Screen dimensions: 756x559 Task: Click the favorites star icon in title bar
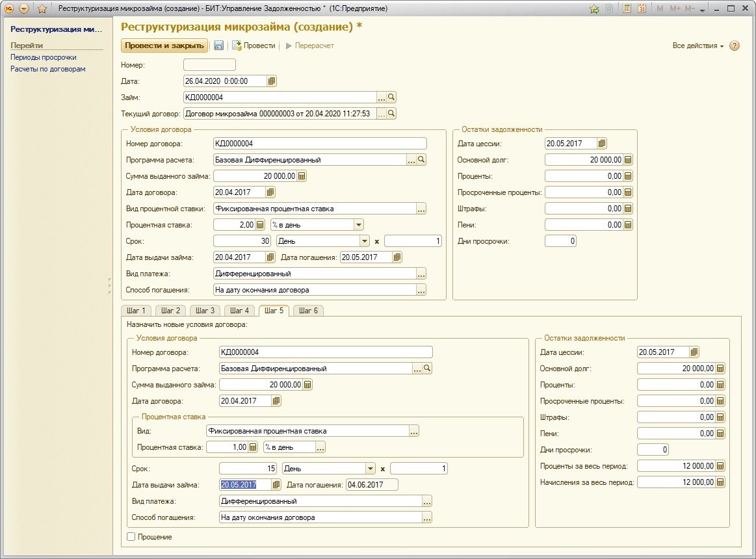click(42, 8)
